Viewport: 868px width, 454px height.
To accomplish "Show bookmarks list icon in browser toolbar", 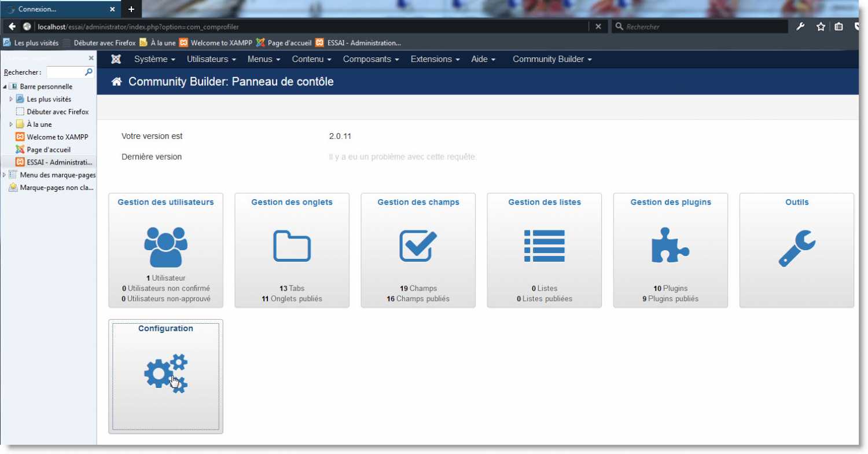I will (838, 27).
